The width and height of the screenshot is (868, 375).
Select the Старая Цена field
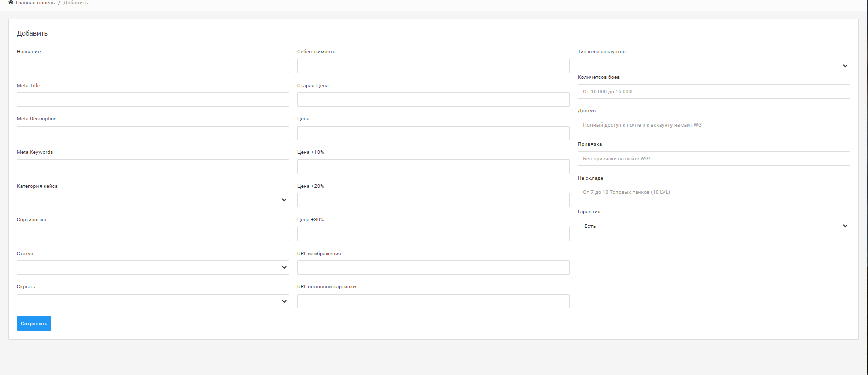433,100
